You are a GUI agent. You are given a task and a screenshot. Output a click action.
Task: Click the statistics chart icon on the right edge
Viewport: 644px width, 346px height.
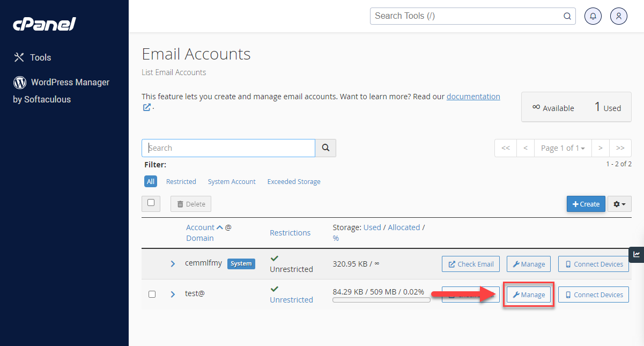[637, 255]
